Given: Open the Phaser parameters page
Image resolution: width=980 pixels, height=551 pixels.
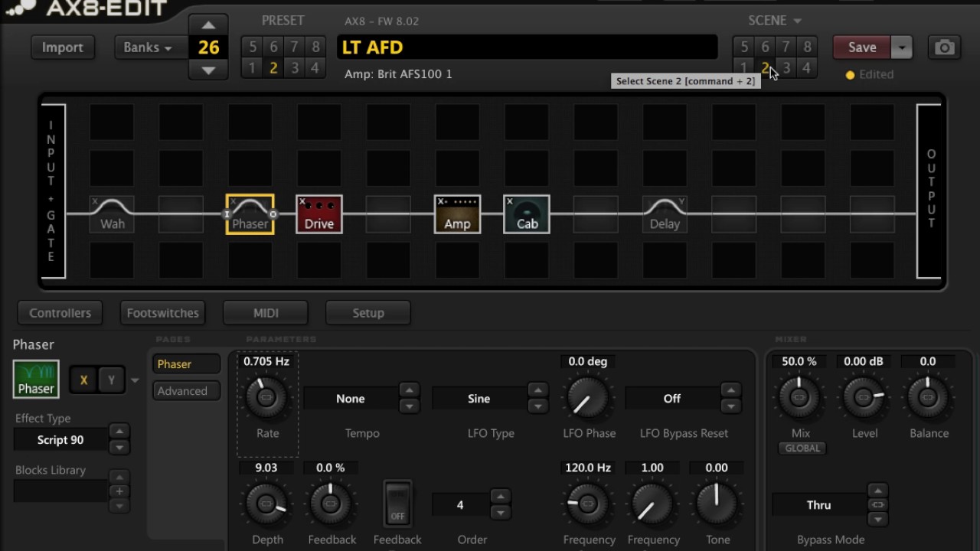Looking at the screenshot, I should coord(186,364).
